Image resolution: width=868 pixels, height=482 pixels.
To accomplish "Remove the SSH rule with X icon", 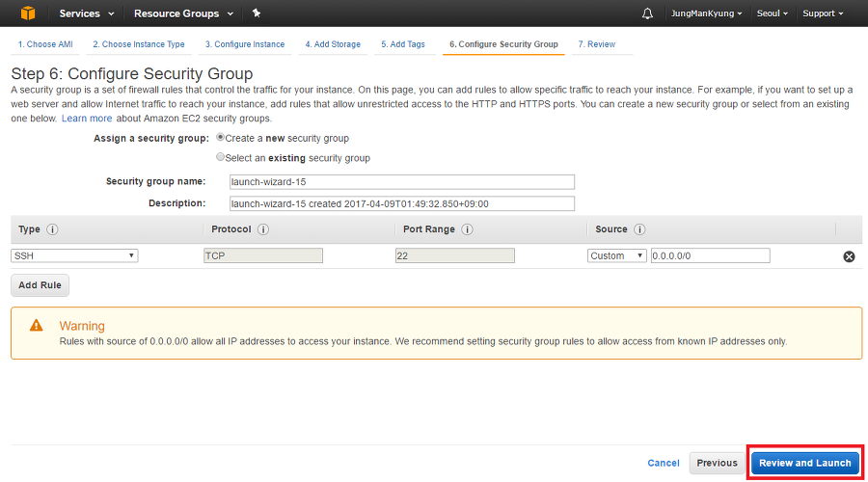I will (x=849, y=256).
